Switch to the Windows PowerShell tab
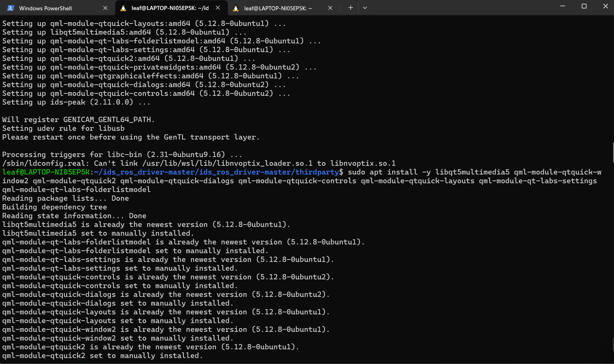This screenshot has height=364, width=614. [45, 8]
